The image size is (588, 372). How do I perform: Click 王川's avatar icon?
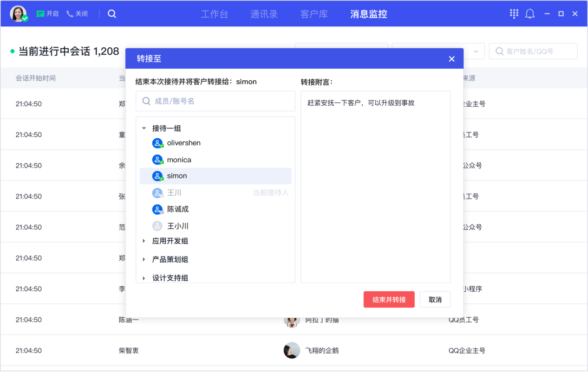click(158, 193)
